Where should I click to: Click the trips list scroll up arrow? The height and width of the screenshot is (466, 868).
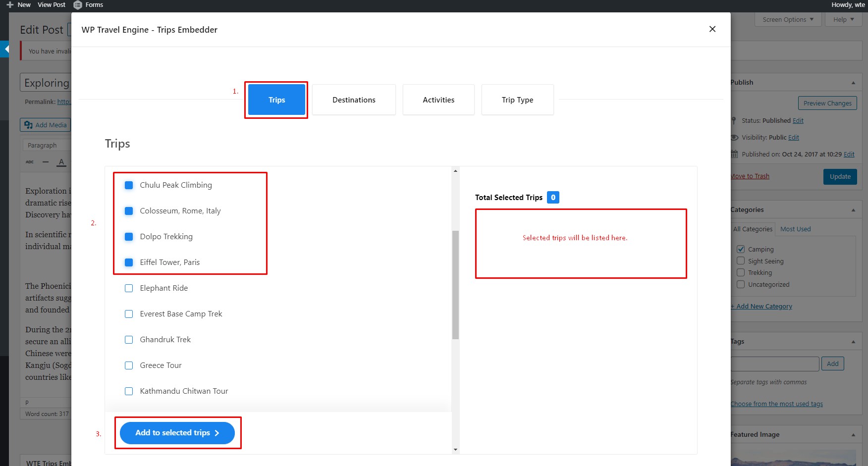click(x=455, y=171)
